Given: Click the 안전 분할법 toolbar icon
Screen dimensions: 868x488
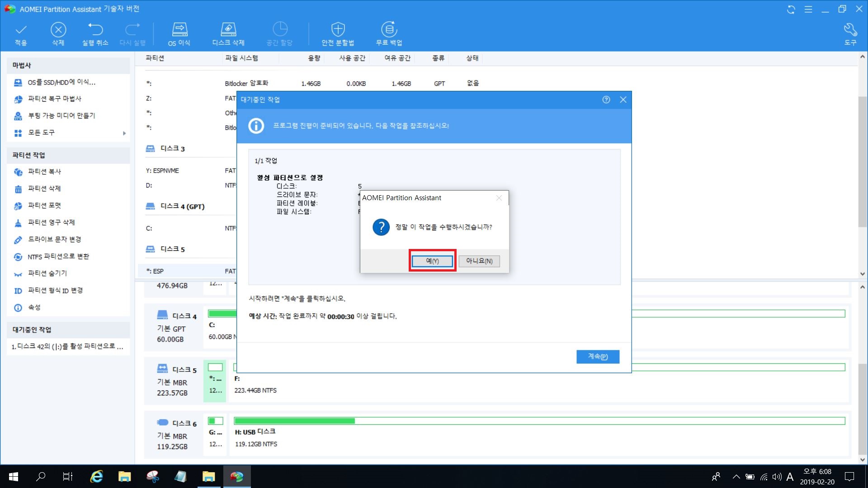Looking at the screenshot, I should pyautogui.click(x=338, y=34).
